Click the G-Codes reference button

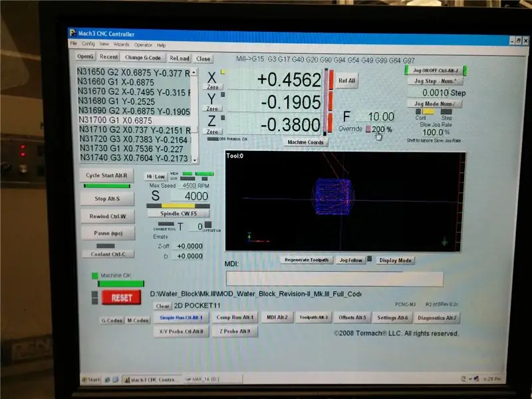click(112, 321)
